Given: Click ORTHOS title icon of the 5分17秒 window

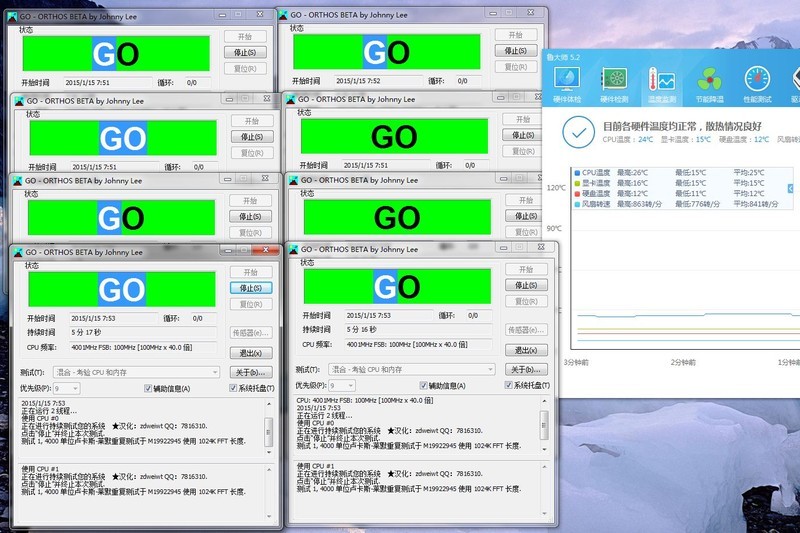Looking at the screenshot, I should point(18,252).
